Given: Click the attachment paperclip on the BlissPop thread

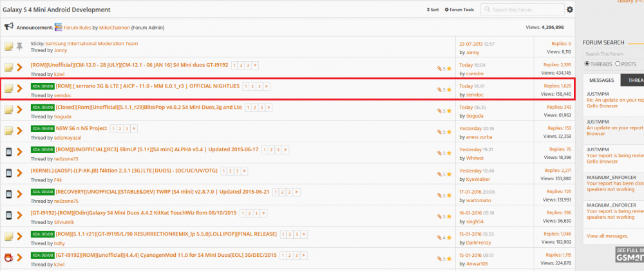Looking at the screenshot, I should coord(439,111).
